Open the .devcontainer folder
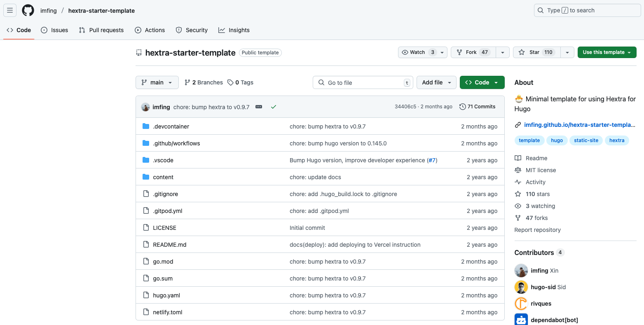 [171, 126]
